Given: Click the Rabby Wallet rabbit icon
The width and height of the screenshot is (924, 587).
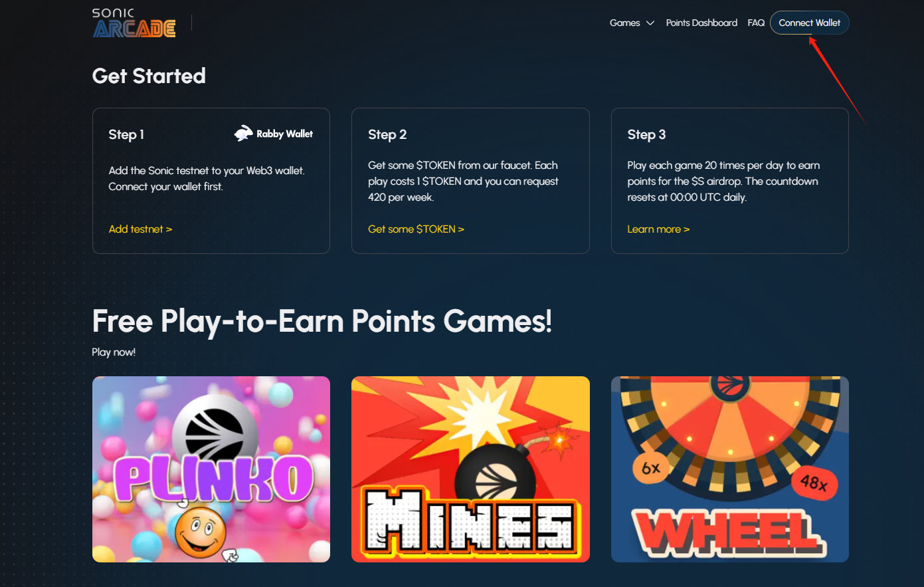Looking at the screenshot, I should [244, 134].
